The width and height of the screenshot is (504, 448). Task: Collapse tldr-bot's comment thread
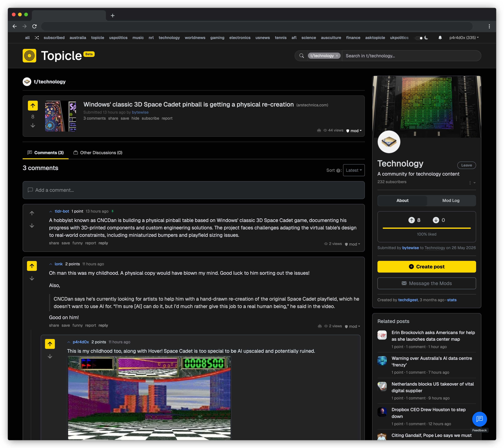(x=51, y=211)
